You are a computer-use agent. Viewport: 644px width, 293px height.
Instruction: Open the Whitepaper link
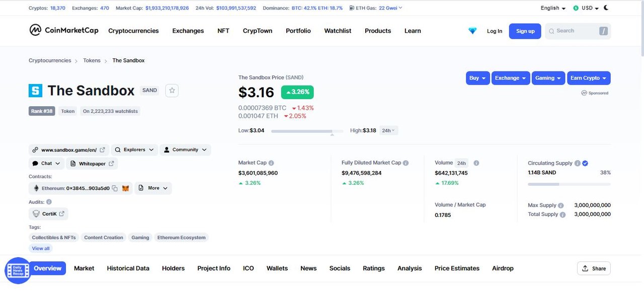pos(92,164)
